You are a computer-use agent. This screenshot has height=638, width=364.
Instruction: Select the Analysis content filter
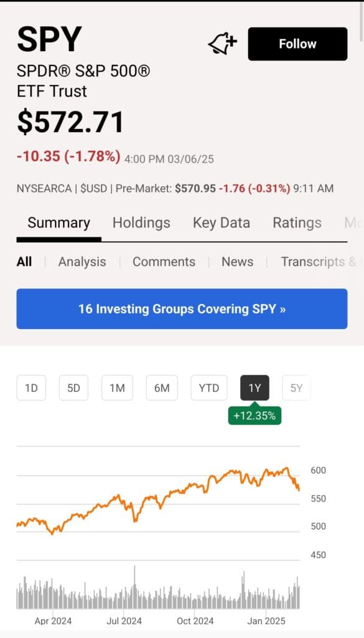[x=82, y=262]
